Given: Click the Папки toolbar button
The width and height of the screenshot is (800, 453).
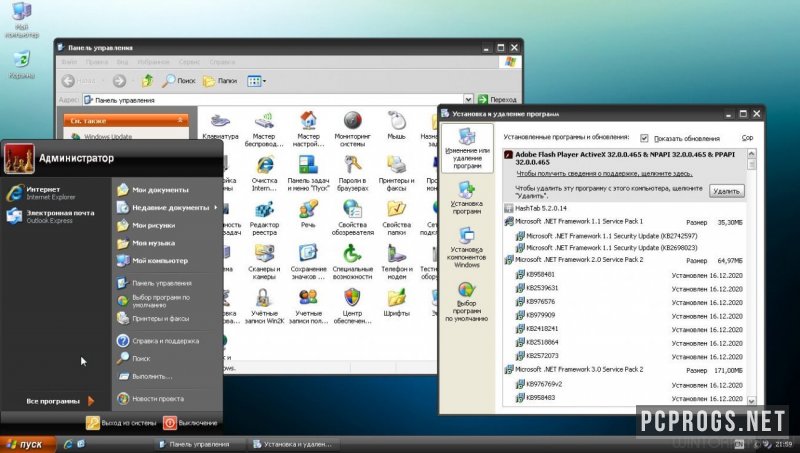Looking at the screenshot, I should [x=220, y=81].
